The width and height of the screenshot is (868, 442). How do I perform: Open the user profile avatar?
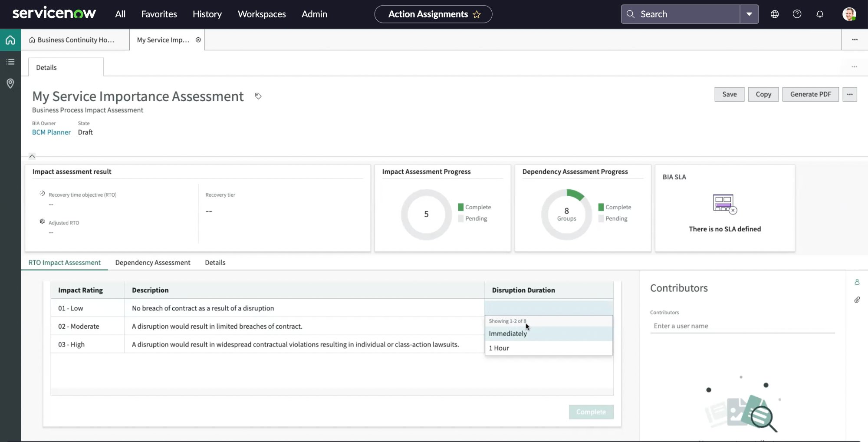(x=849, y=14)
